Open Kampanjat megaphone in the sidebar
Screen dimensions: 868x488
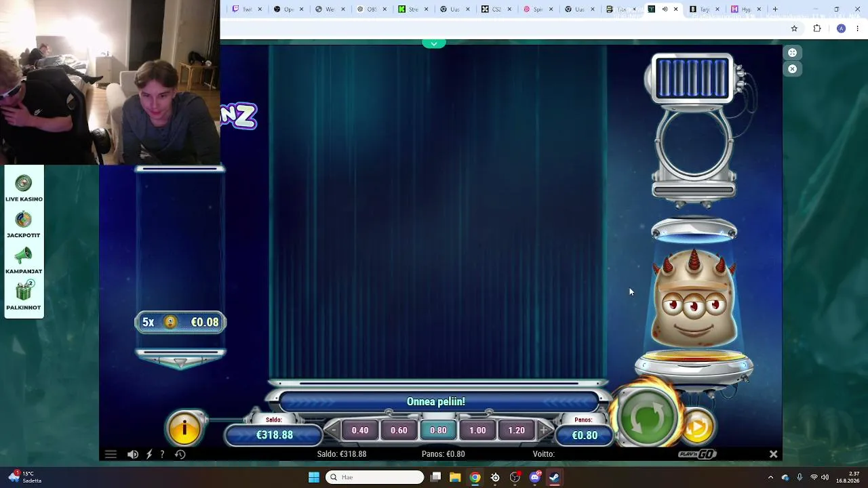coord(24,261)
